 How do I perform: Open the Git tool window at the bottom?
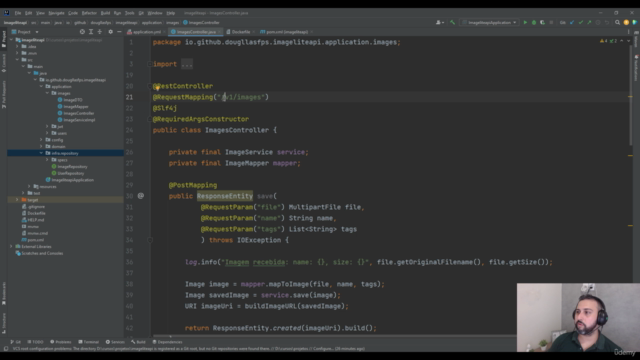(16, 342)
